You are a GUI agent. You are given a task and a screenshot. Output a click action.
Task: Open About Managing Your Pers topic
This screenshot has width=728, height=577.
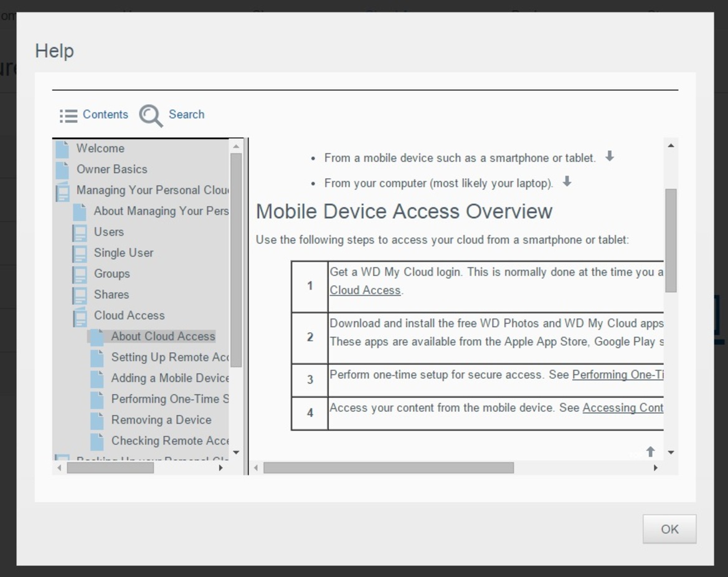coord(161,211)
